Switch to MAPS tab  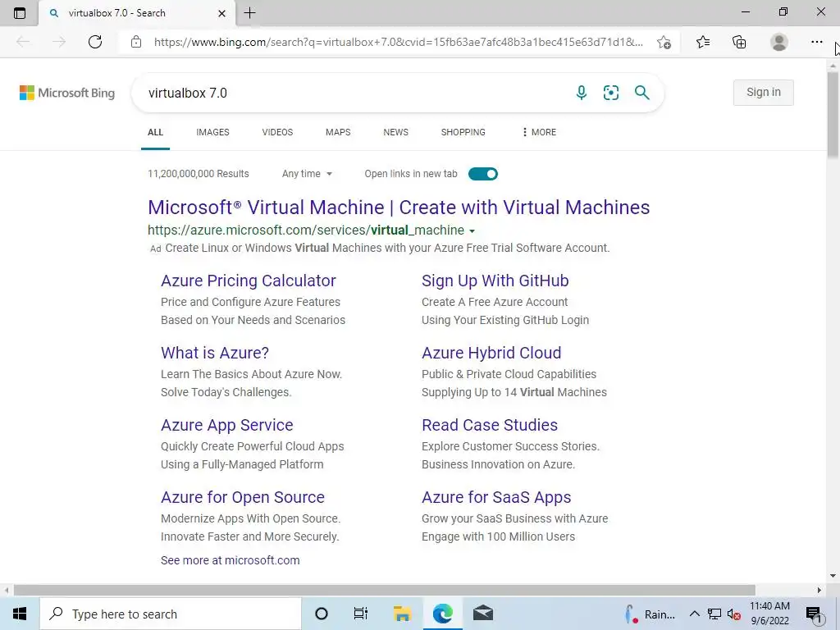pos(338,132)
